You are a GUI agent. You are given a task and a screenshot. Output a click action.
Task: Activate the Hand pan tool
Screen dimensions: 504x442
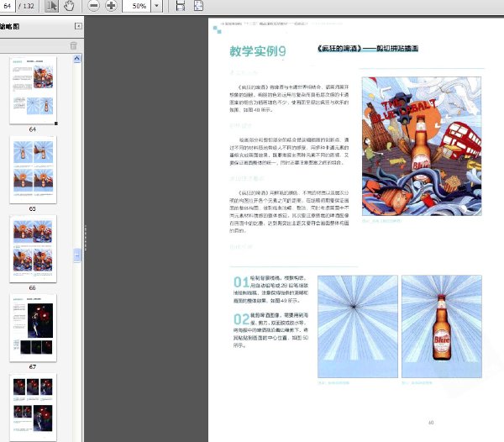[69, 6]
